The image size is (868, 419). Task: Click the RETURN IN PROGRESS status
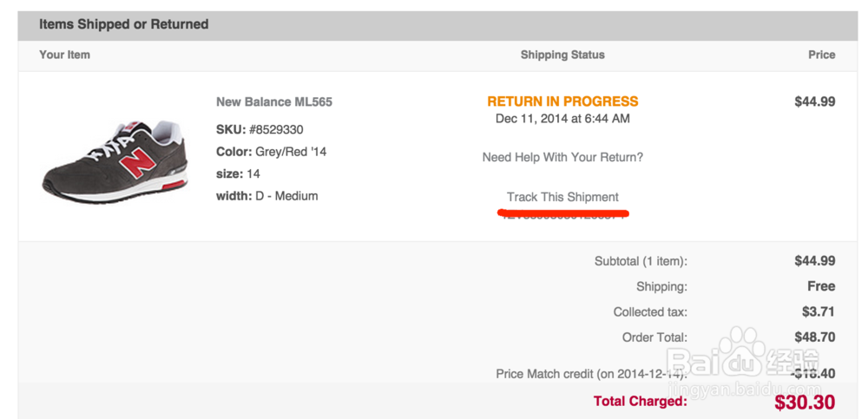click(x=562, y=101)
